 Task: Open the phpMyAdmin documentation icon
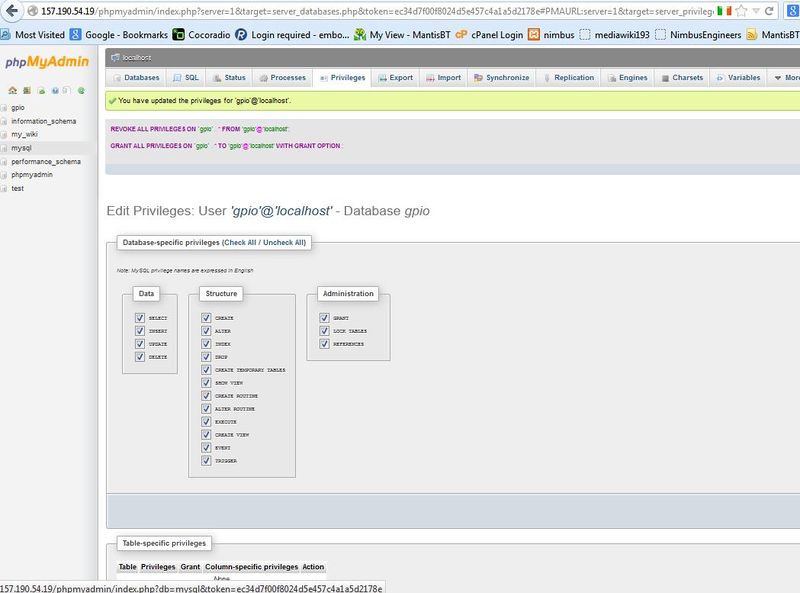(x=55, y=90)
